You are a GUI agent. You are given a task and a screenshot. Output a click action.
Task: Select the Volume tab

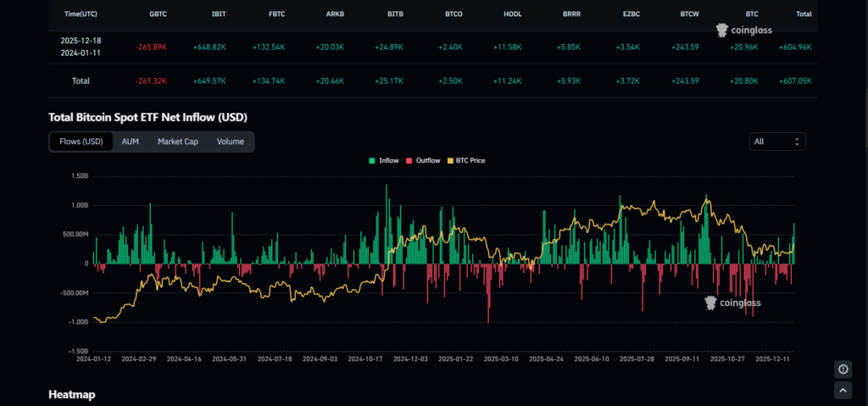click(230, 142)
